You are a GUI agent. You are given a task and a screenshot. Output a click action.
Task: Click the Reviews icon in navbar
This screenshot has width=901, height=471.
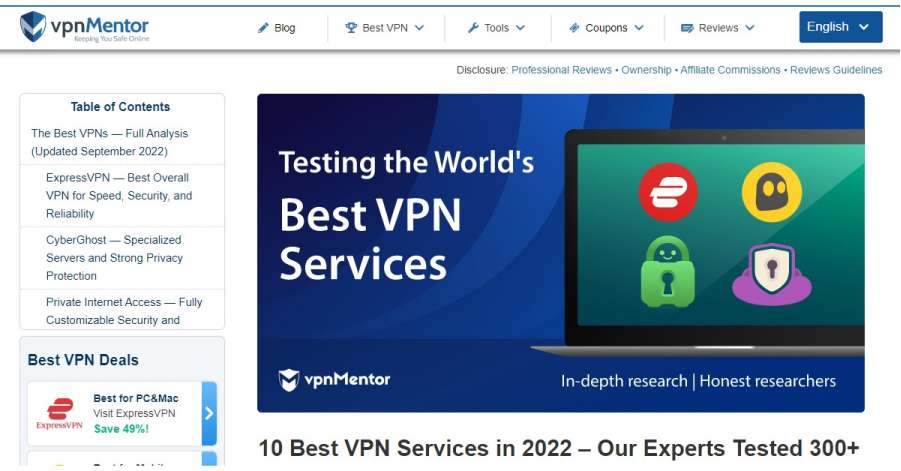tap(687, 28)
